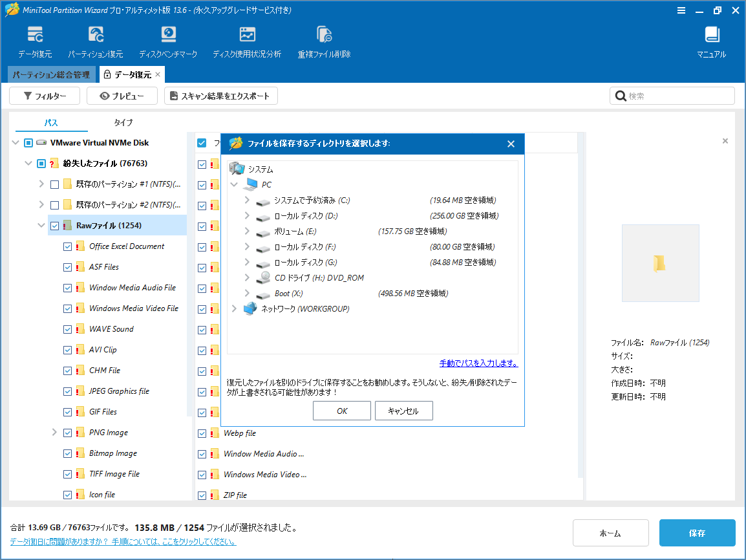The image size is (746, 560).
Task: Close the directory selection dialog
Action: [511, 144]
